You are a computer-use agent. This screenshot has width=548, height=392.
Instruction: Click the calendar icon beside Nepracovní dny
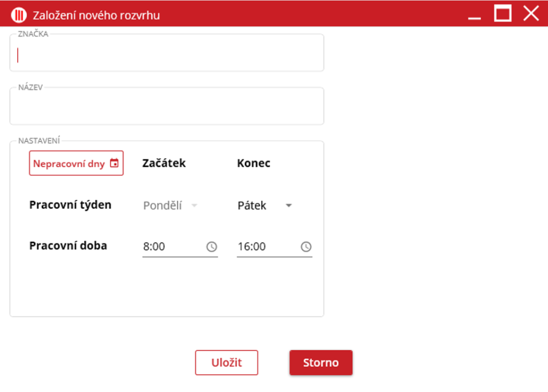[114, 164]
